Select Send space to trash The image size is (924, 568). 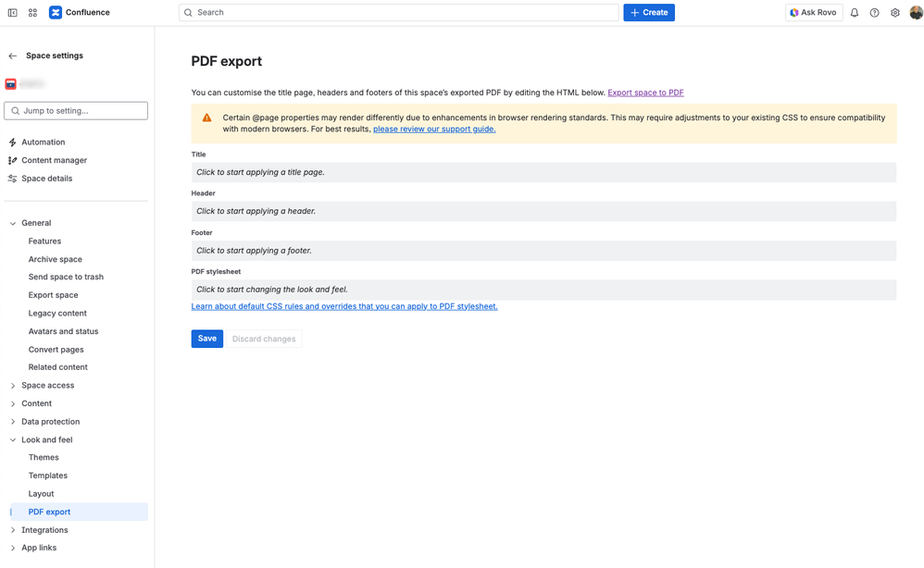(66, 277)
